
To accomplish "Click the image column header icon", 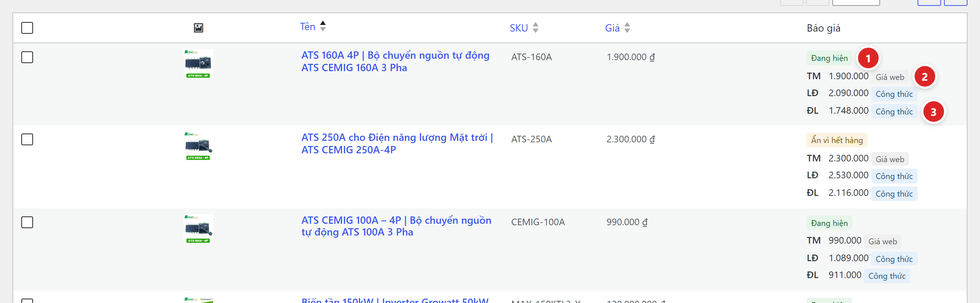I will click(198, 28).
